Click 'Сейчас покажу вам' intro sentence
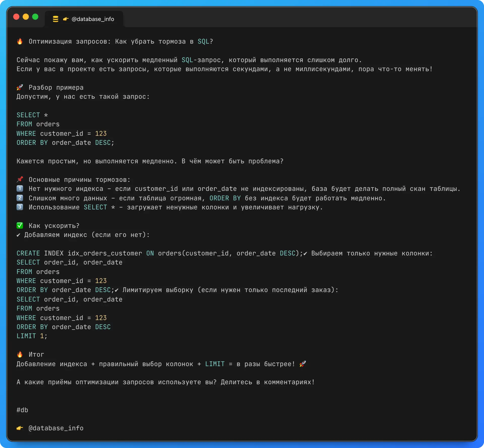Screen dimensions: 484x448 189,60
